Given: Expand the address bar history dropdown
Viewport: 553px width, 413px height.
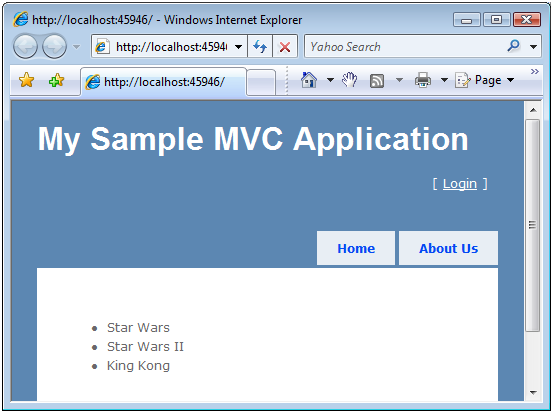Looking at the screenshot, I should (x=239, y=47).
